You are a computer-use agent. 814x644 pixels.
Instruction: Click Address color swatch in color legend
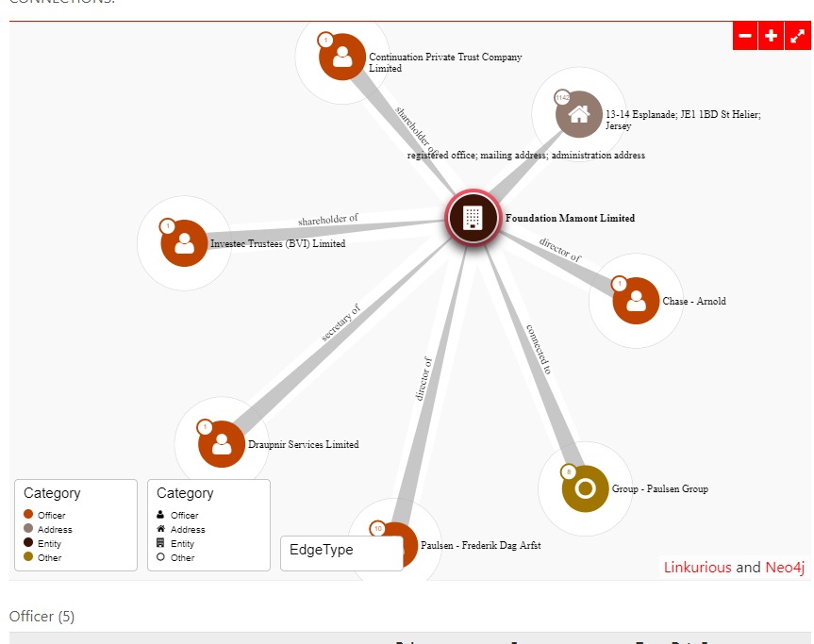(28, 528)
